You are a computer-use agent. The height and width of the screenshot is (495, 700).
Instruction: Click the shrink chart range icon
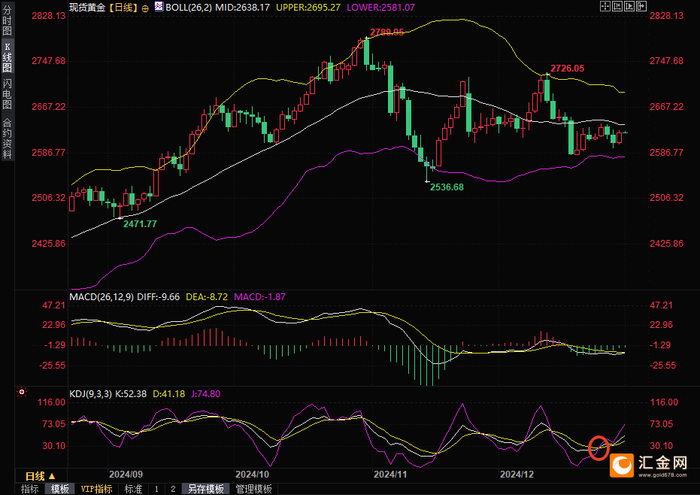pyautogui.click(x=617, y=6)
